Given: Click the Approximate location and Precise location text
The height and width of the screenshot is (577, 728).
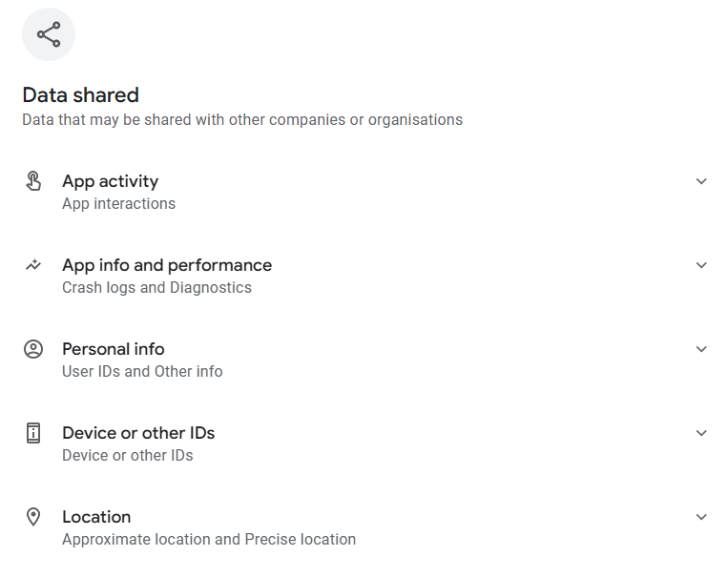Looking at the screenshot, I should click(x=209, y=540).
